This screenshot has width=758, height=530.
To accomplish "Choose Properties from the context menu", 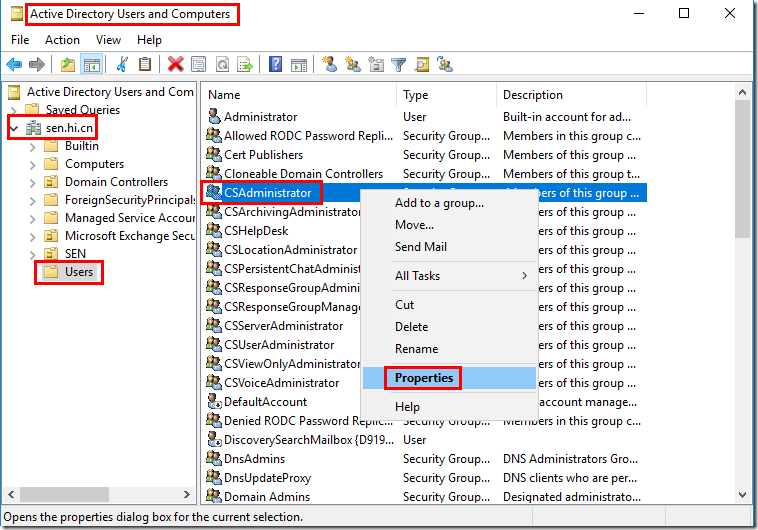I will pos(449,378).
